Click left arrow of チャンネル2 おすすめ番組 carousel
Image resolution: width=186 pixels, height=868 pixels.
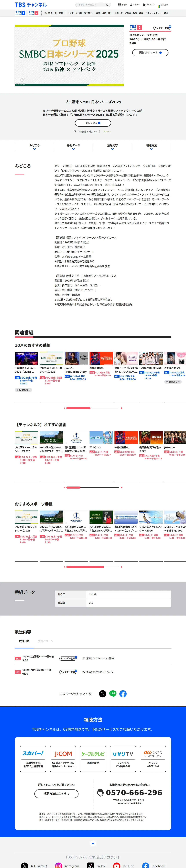64,488
